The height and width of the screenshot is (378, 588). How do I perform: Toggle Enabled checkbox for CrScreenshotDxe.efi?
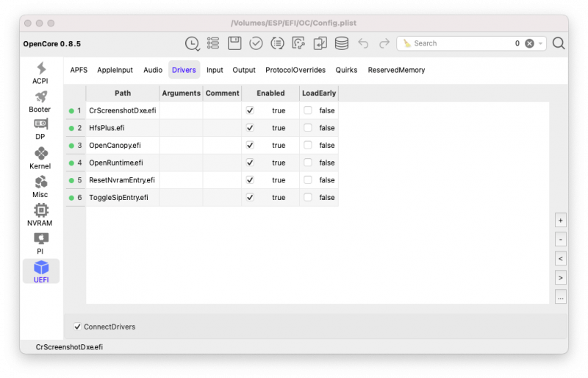pos(250,110)
